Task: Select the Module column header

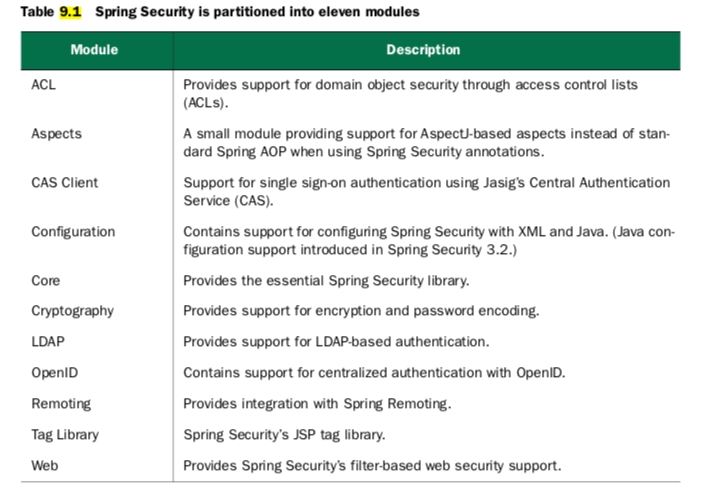Action: click(x=94, y=49)
